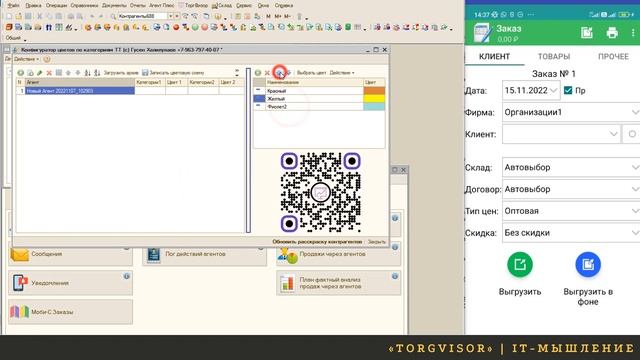Copy agent row in left configurator toolbar
Image resolution: width=640 pixels, height=360 pixels.
(30, 73)
